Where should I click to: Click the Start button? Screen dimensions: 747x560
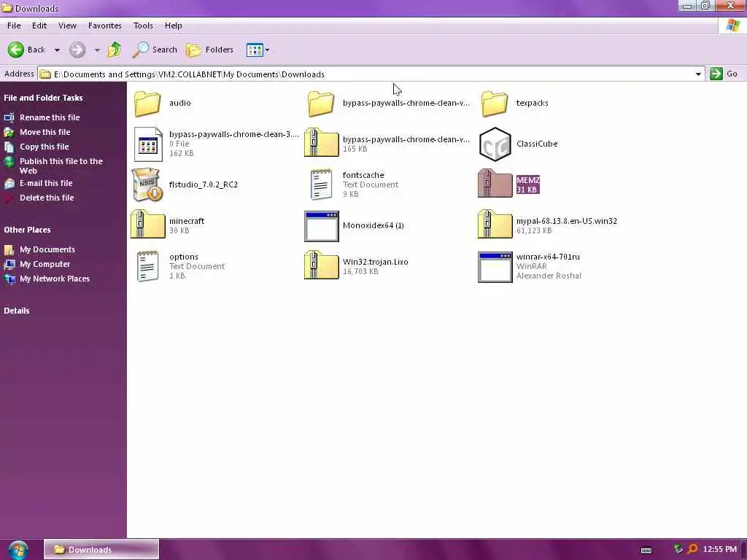click(x=18, y=550)
